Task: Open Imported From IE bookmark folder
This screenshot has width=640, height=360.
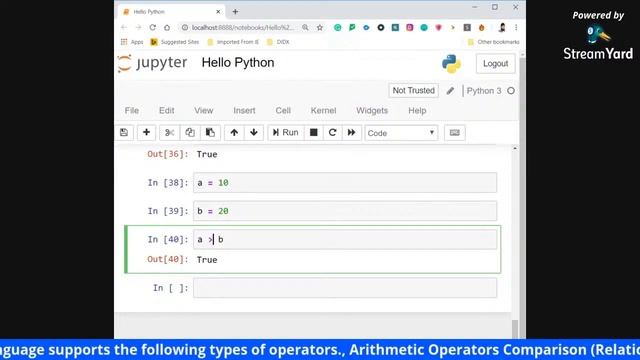Action: pyautogui.click(x=233, y=42)
